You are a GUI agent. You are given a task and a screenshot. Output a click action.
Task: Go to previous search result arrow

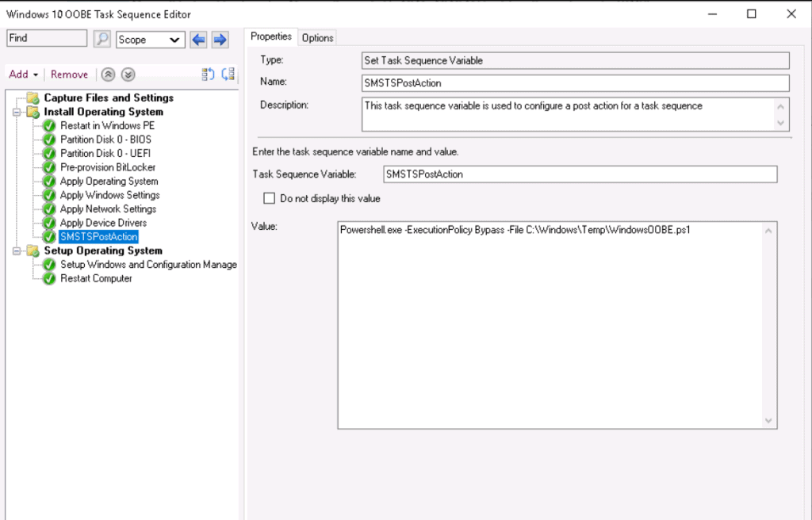pos(198,40)
